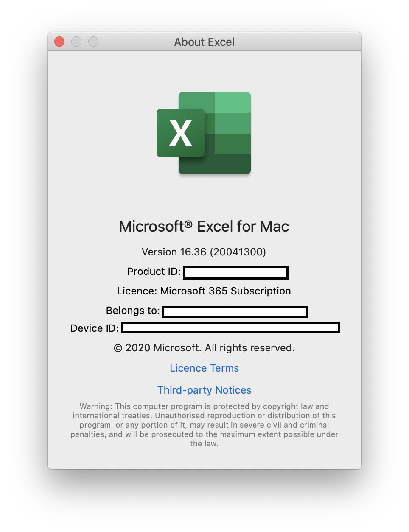
Task: Click the Device ID label
Action: [x=95, y=328]
